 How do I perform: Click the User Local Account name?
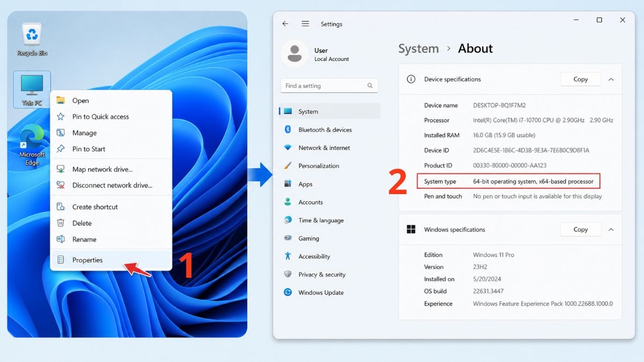332,54
